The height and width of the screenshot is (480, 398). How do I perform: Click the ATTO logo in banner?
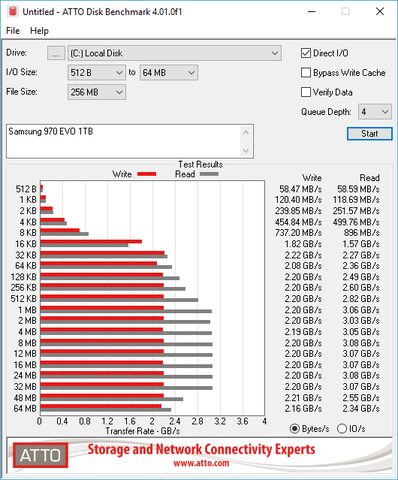tap(41, 455)
